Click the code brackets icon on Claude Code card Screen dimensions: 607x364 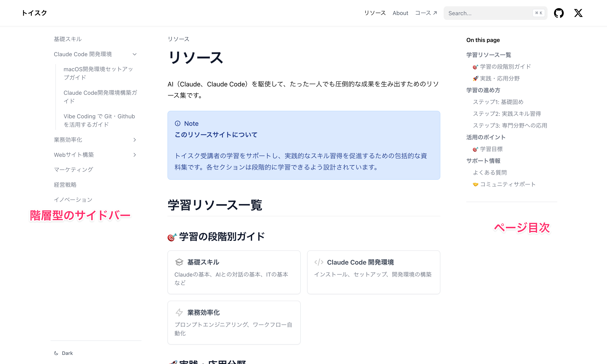tap(319, 262)
